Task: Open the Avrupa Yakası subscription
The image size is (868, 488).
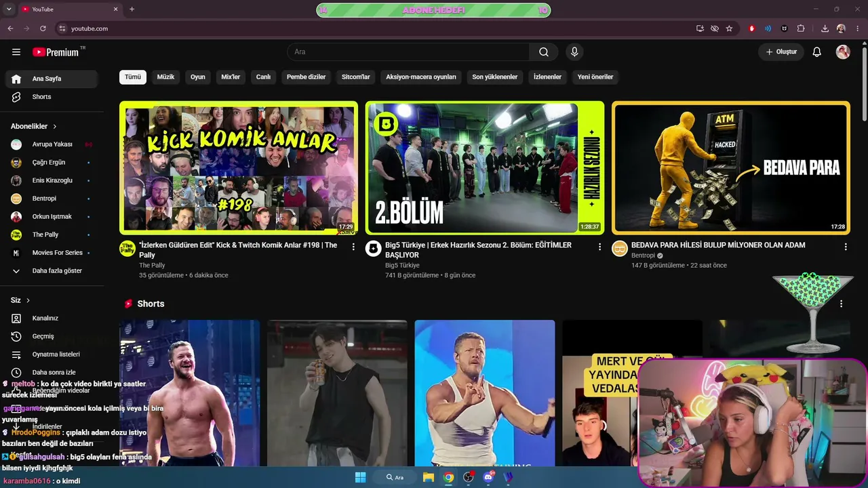Action: 52,144
